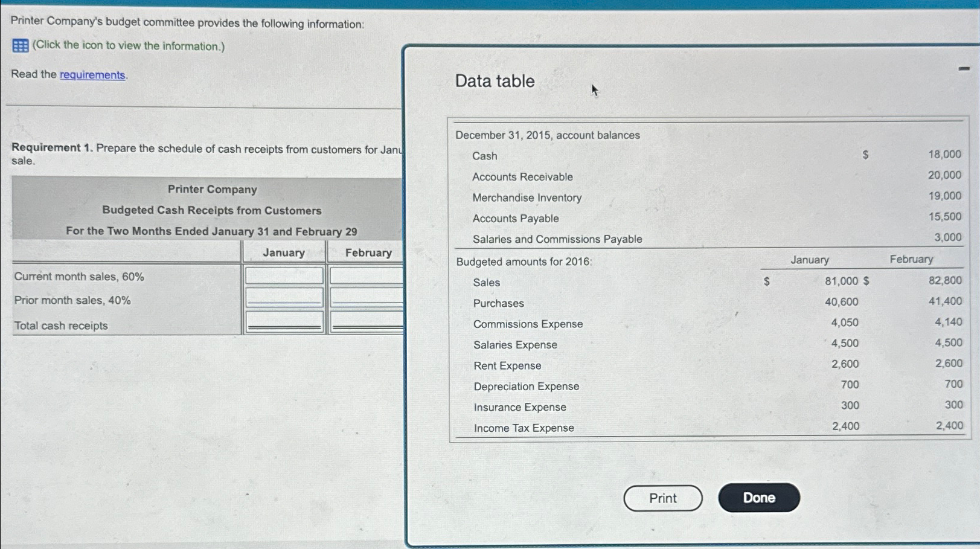Click January column header in receipts schedule
This screenshot has height=549, width=980.
click(284, 252)
